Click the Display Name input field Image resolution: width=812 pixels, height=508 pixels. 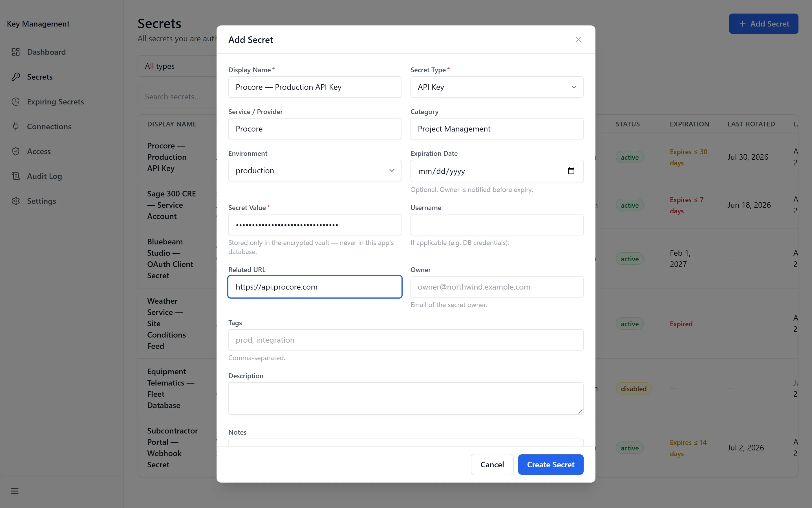click(315, 87)
